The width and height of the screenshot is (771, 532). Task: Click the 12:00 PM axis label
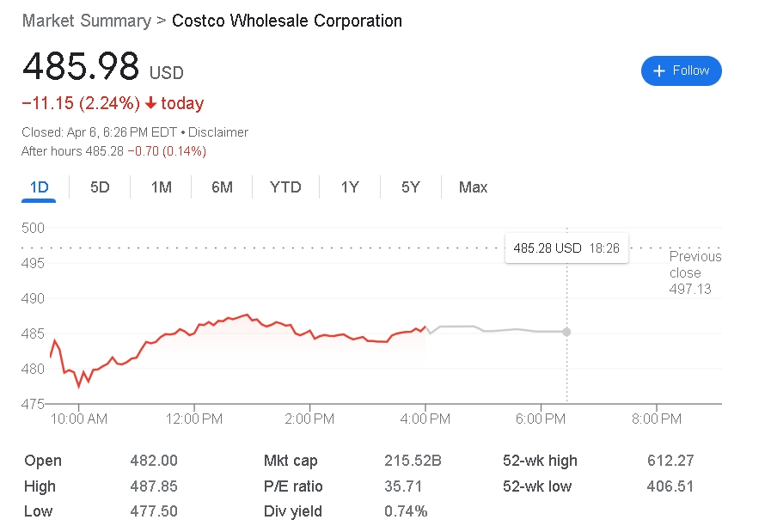point(194,419)
